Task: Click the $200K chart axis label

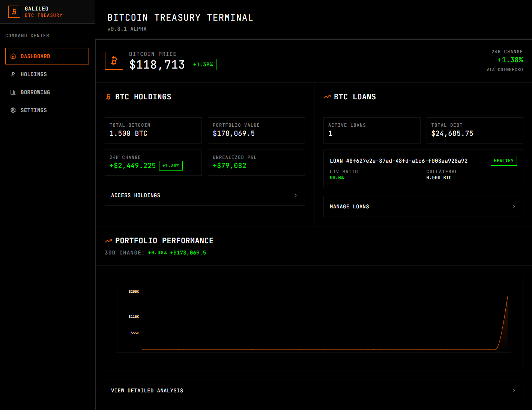Action: coord(134,292)
